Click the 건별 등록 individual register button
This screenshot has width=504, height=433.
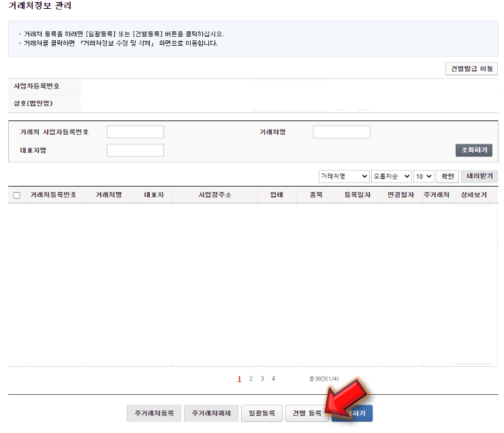(306, 413)
